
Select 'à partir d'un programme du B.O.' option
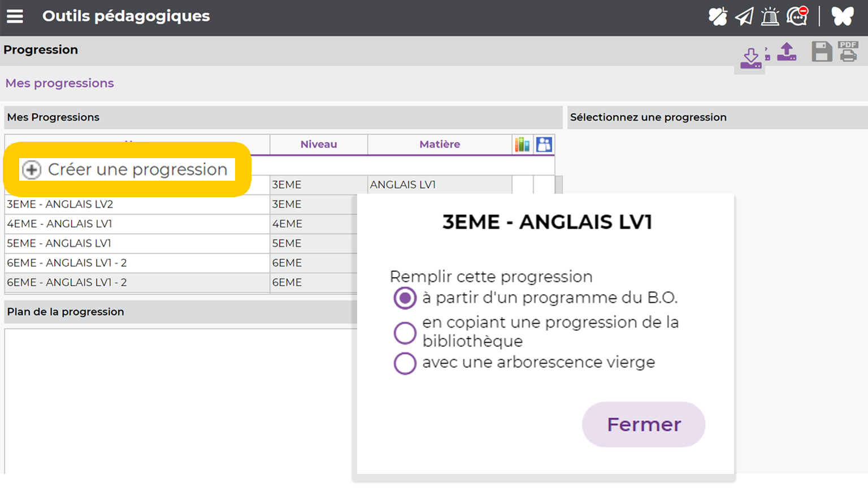(405, 298)
